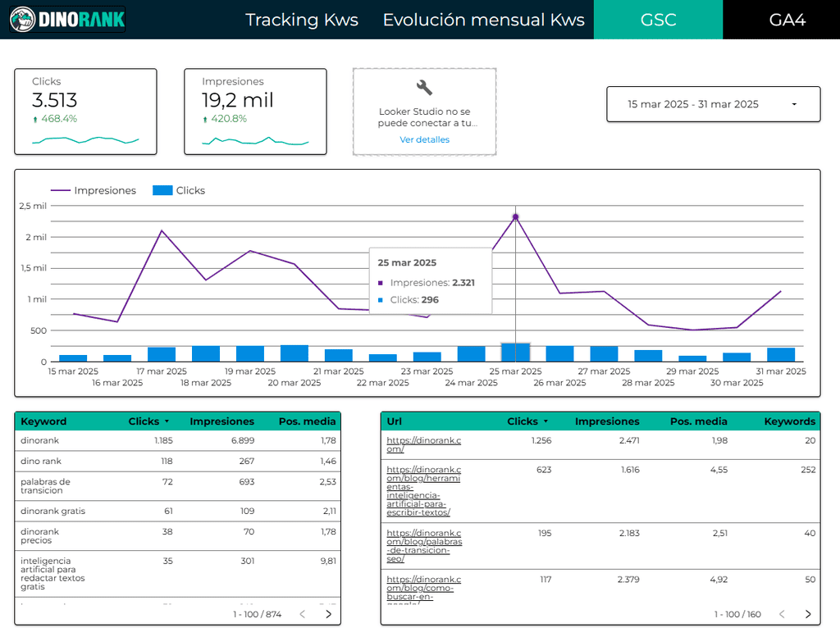Image resolution: width=840 pixels, height=628 pixels.
Task: Click the Clicks scorecard sparkline
Action: [x=85, y=140]
